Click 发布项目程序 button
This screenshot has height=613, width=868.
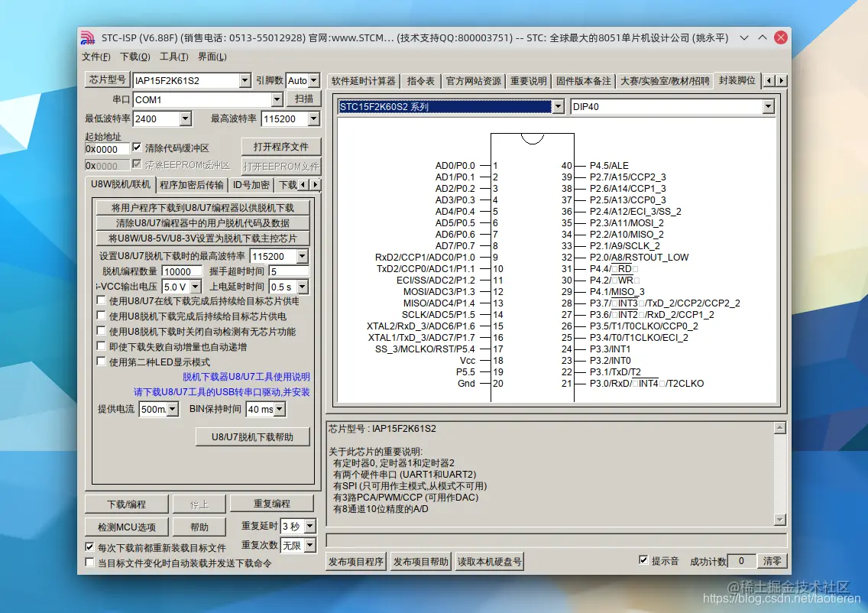tap(356, 562)
